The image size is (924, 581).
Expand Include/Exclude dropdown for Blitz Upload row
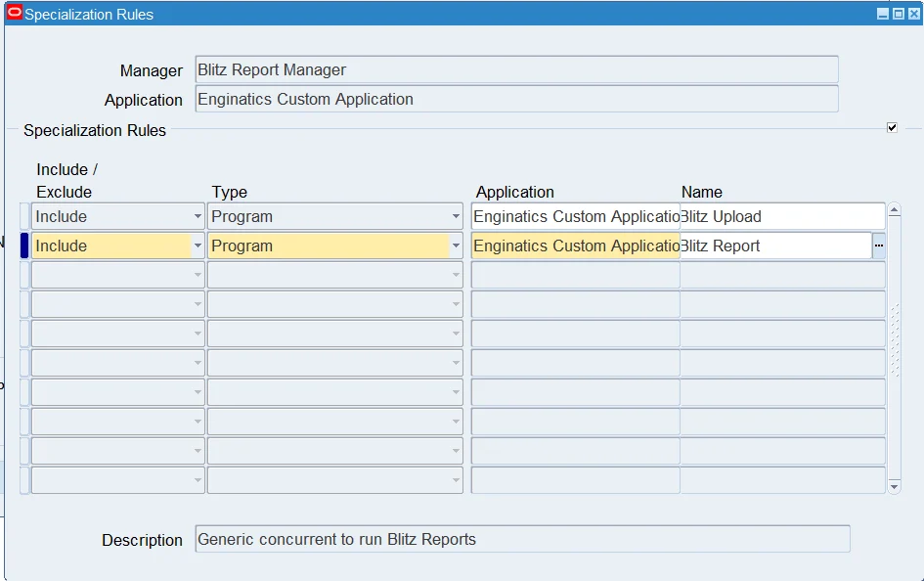(198, 216)
